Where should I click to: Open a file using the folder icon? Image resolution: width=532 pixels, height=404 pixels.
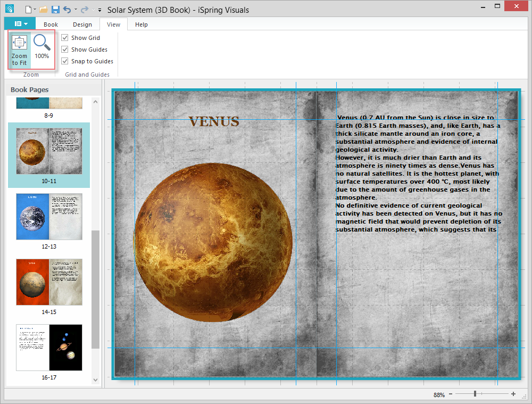[43, 9]
